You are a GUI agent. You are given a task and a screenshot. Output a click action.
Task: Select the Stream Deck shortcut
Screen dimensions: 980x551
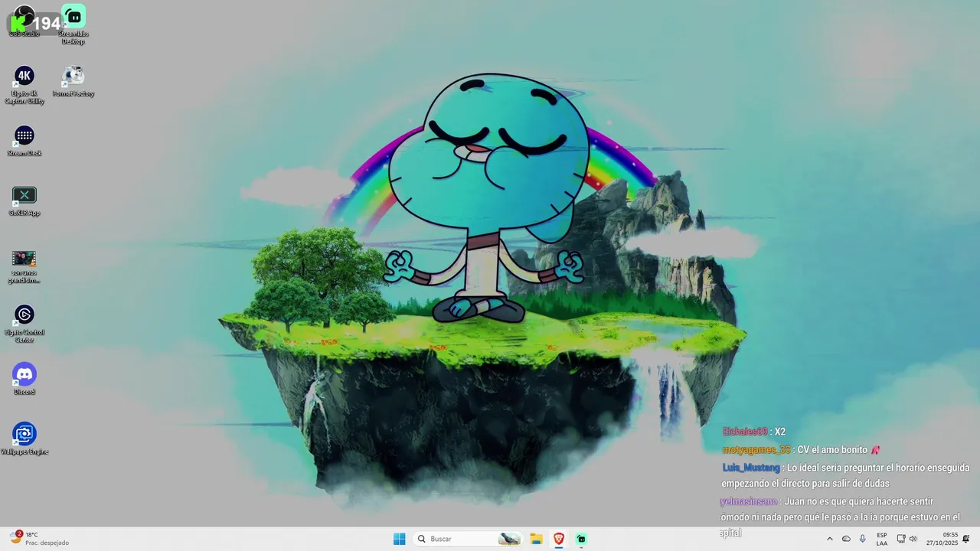click(24, 141)
